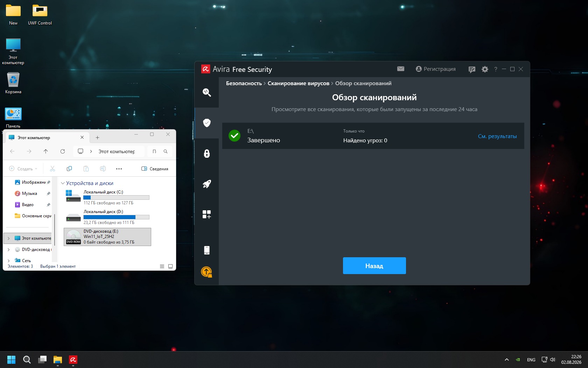Open Avira mobile device sidebar icon
This screenshot has height=368, width=588.
tap(206, 250)
